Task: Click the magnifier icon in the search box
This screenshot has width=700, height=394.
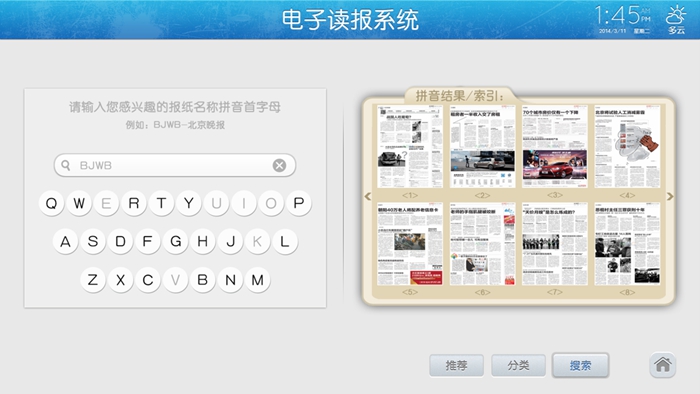Action: pos(66,165)
